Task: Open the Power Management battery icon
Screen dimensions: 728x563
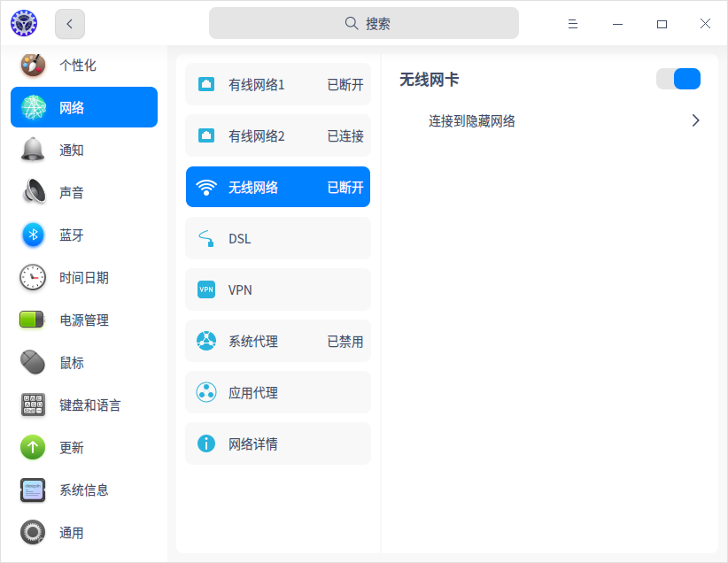Action: 32,320
